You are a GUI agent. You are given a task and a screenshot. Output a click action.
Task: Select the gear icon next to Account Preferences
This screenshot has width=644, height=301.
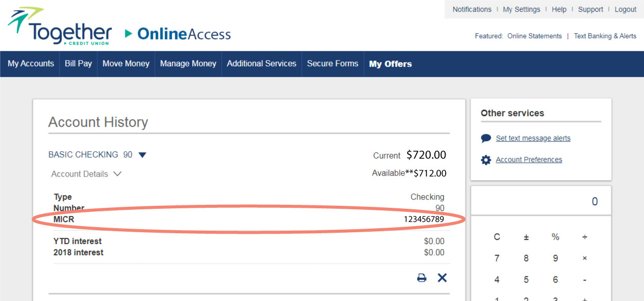pyautogui.click(x=485, y=159)
